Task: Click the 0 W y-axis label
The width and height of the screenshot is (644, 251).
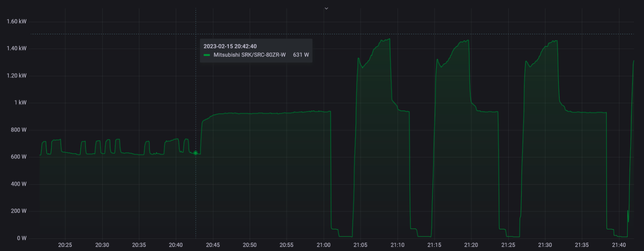Action: tap(22, 238)
